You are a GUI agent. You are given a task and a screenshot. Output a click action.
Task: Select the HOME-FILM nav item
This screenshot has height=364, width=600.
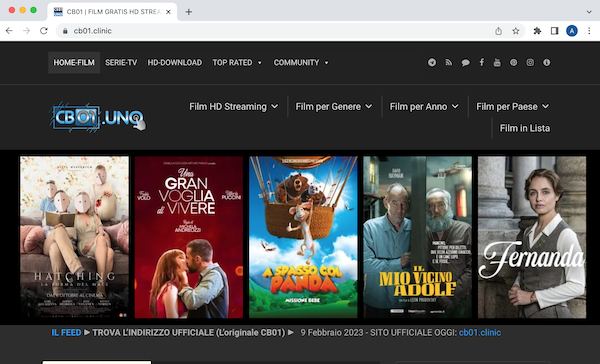pos(74,63)
